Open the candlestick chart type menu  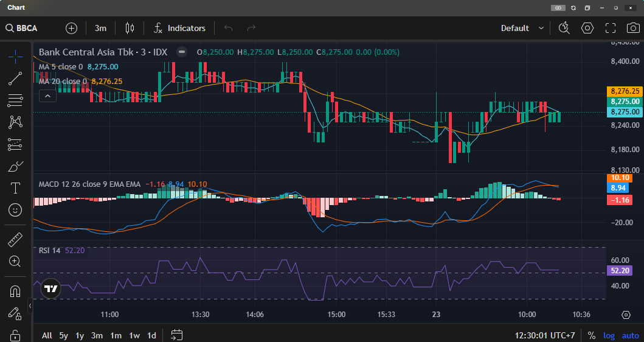(130, 28)
